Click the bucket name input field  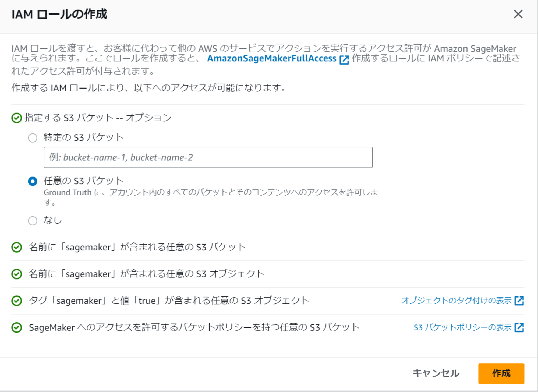tap(208, 157)
